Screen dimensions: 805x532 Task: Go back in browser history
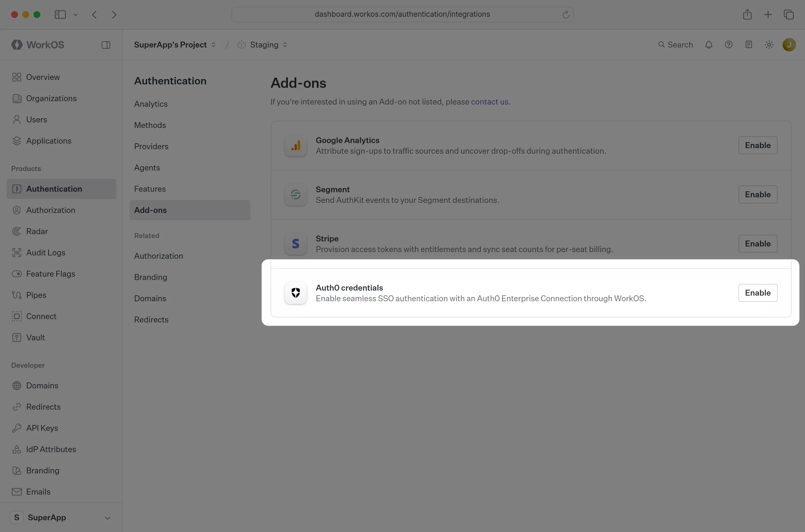click(x=94, y=15)
